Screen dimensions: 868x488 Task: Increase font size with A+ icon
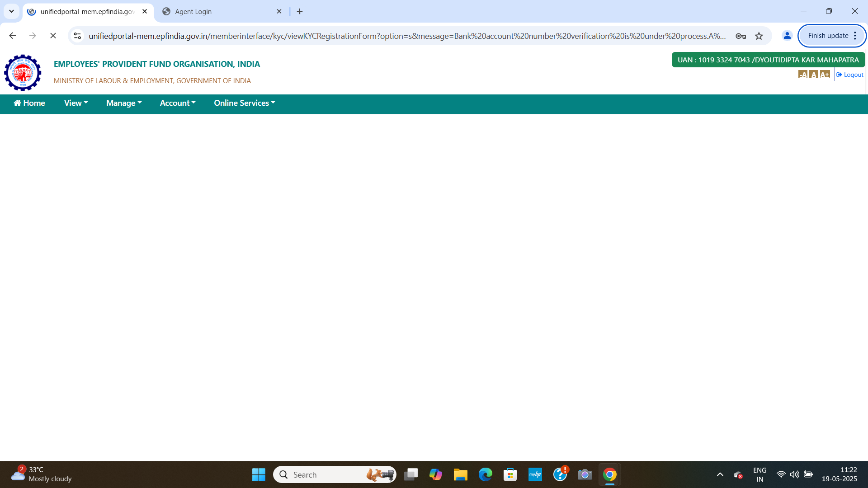pos(825,75)
